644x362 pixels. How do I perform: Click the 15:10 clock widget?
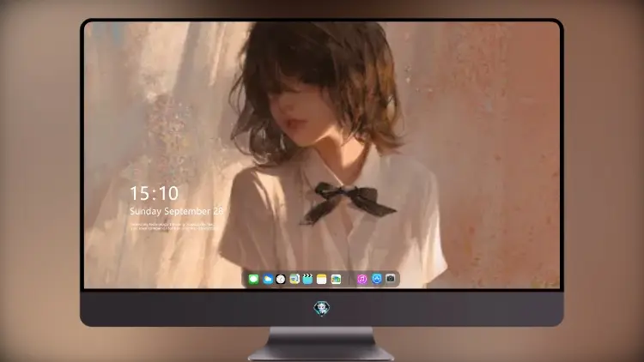[x=154, y=193]
